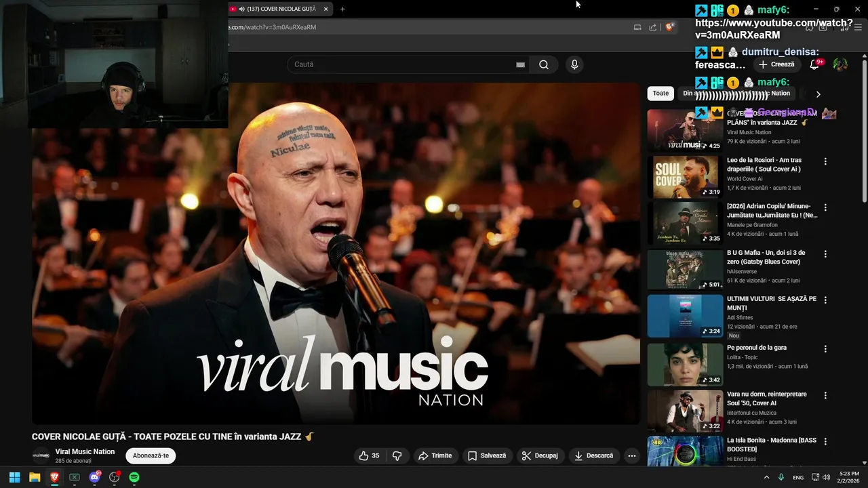Open more actions ellipsis under video
Screen dimensions: 868x488
(x=632, y=455)
